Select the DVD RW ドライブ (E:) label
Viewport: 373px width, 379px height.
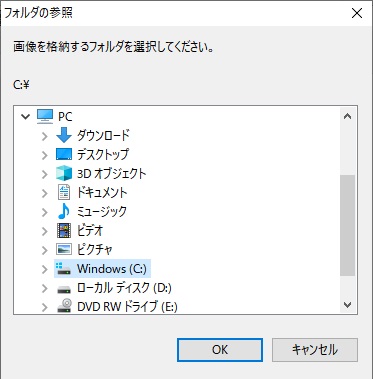pos(127,307)
